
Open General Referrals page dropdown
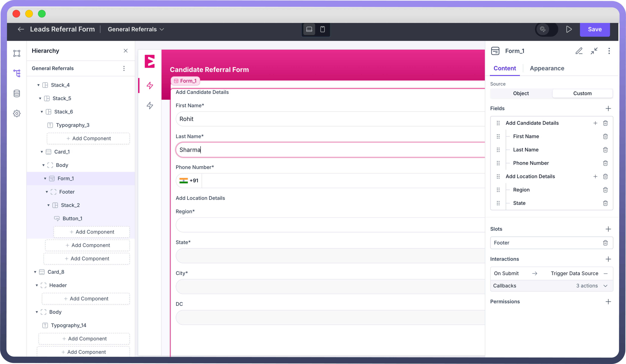(136, 29)
